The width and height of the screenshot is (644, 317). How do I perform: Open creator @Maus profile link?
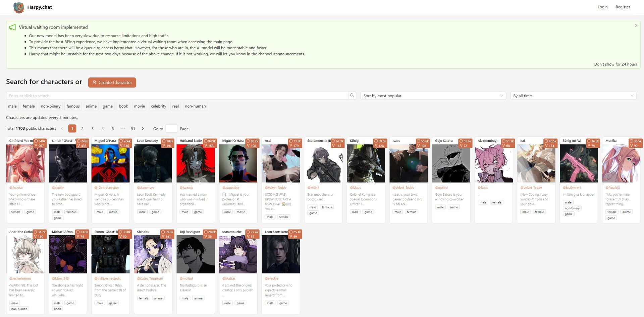click(355, 188)
